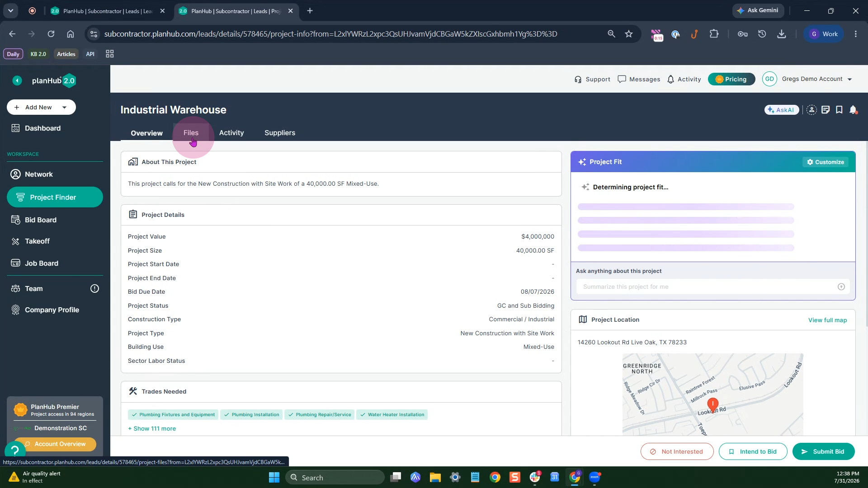This screenshot has width=868, height=488.
Task: Open Messages in the top header
Action: [x=639, y=80]
